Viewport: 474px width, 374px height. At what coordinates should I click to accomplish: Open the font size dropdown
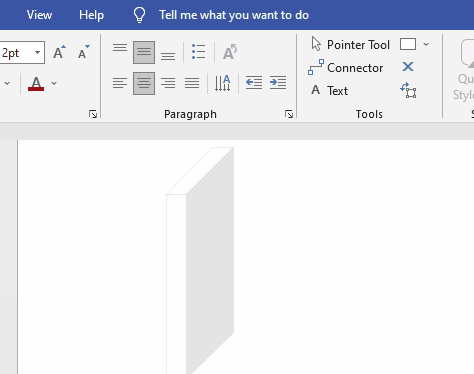point(37,52)
